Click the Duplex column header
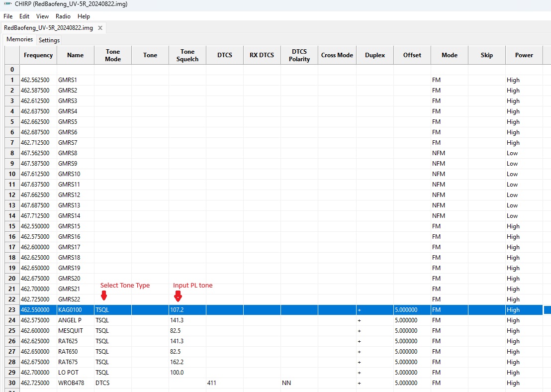The height and width of the screenshot is (392, 551). (374, 55)
